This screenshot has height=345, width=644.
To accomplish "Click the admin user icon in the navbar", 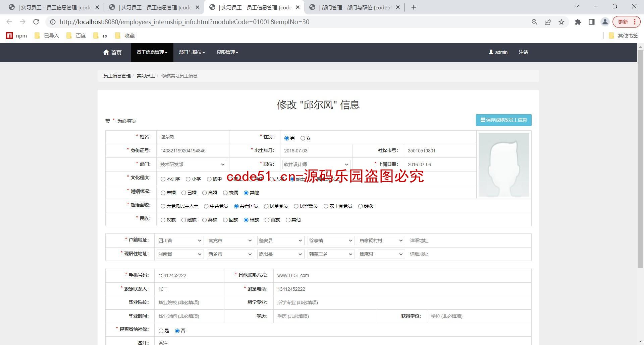I will point(491,52).
